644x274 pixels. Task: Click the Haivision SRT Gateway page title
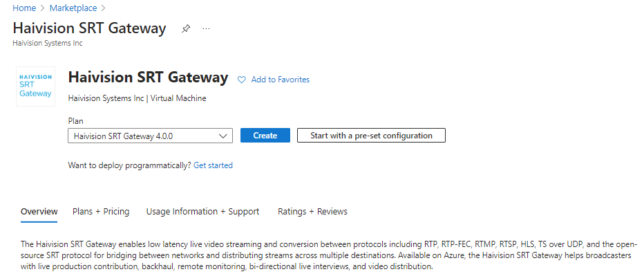90,28
